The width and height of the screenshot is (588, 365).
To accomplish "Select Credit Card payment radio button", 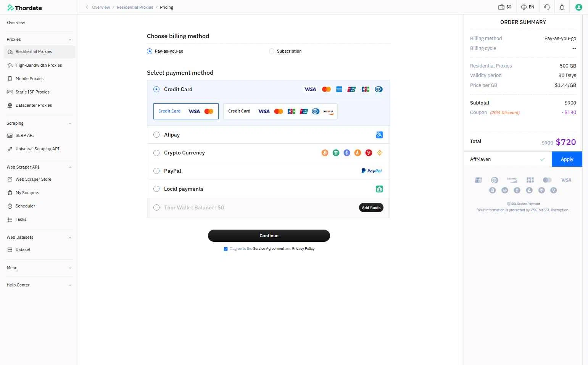I will (156, 89).
